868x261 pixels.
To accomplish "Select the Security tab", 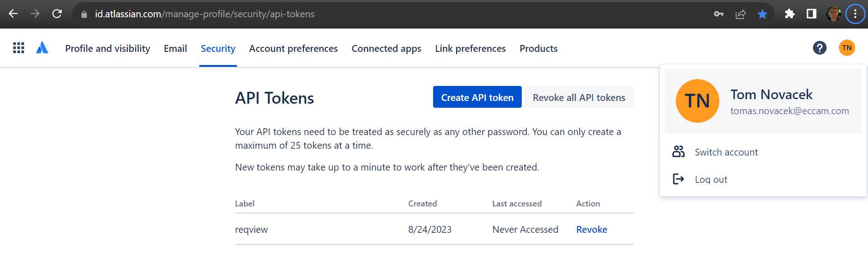I will point(218,49).
